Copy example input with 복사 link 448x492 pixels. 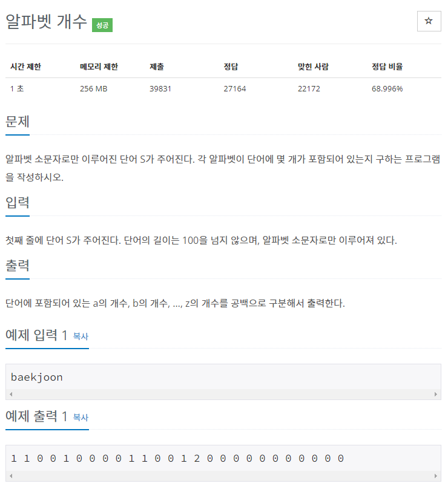pyautogui.click(x=81, y=336)
